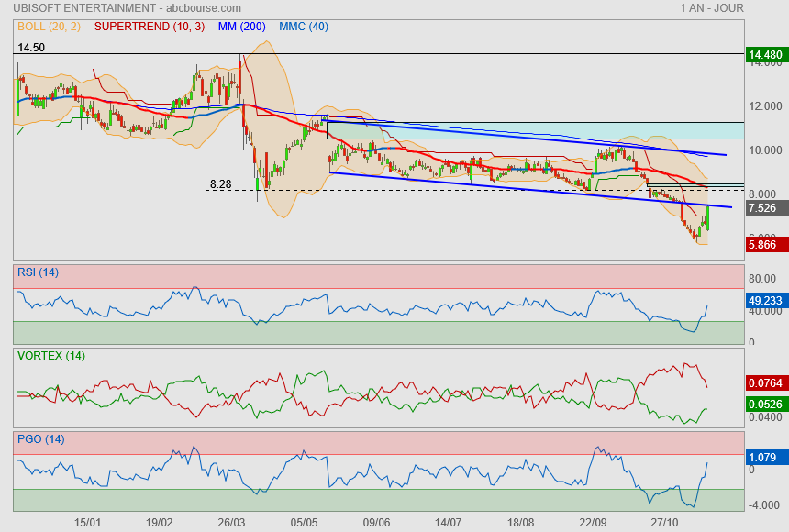Click the 14.50 resistance level label
789x532 pixels.
click(x=31, y=47)
